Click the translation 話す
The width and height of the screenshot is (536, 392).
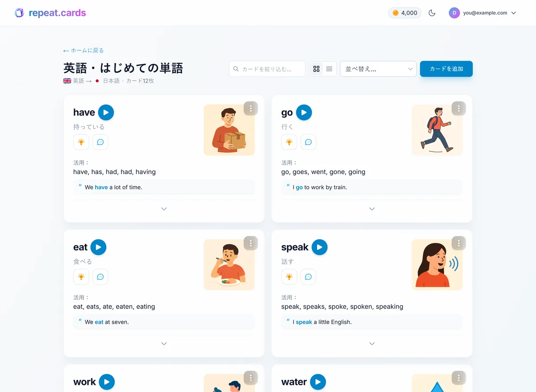[x=288, y=262]
